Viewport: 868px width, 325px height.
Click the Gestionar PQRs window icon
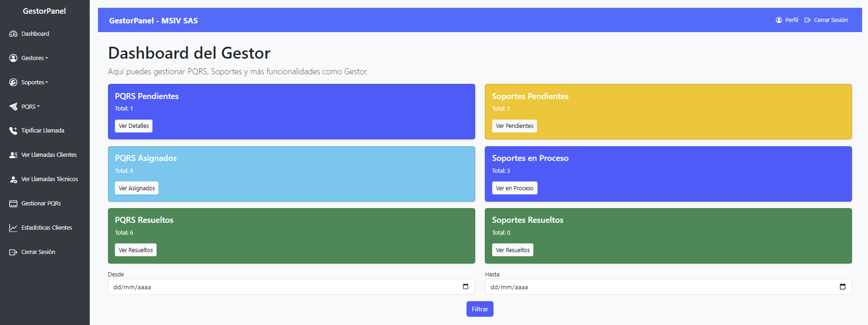coord(13,204)
